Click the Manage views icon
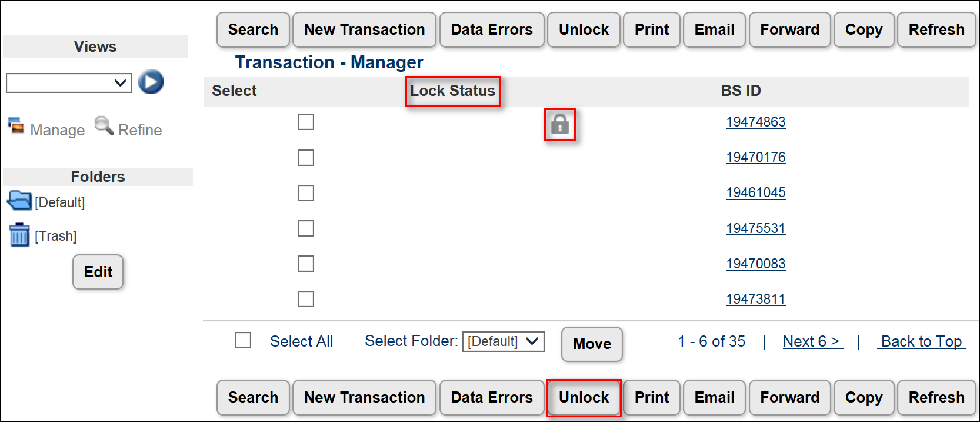 (x=16, y=126)
